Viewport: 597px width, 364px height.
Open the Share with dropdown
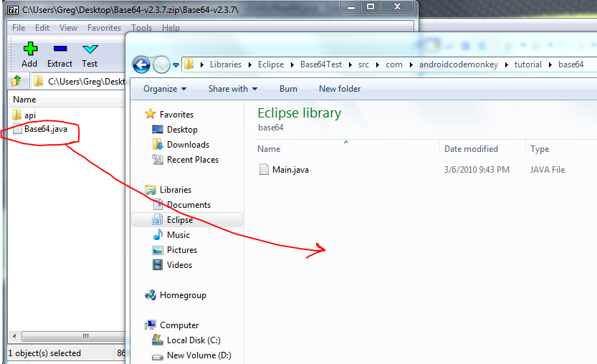[x=233, y=89]
